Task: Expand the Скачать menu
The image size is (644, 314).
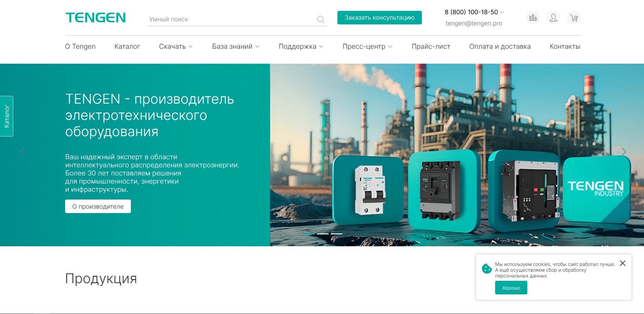Action: click(176, 46)
